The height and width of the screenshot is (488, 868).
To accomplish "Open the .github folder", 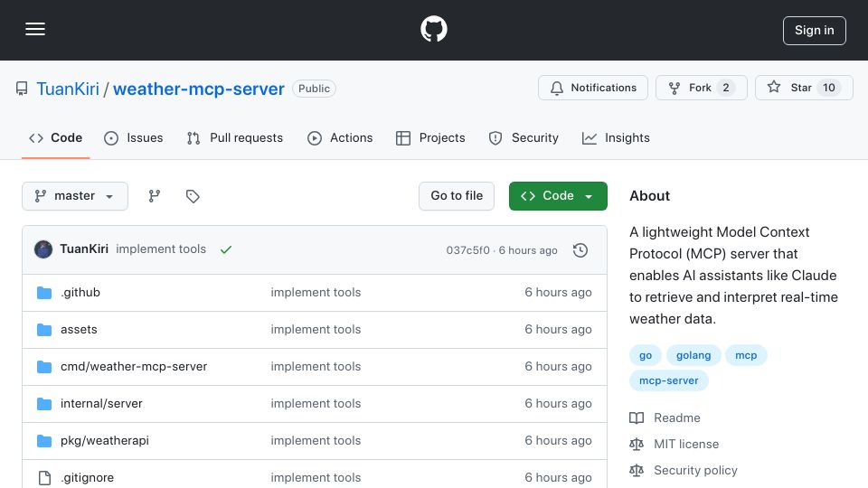I will pos(80,292).
